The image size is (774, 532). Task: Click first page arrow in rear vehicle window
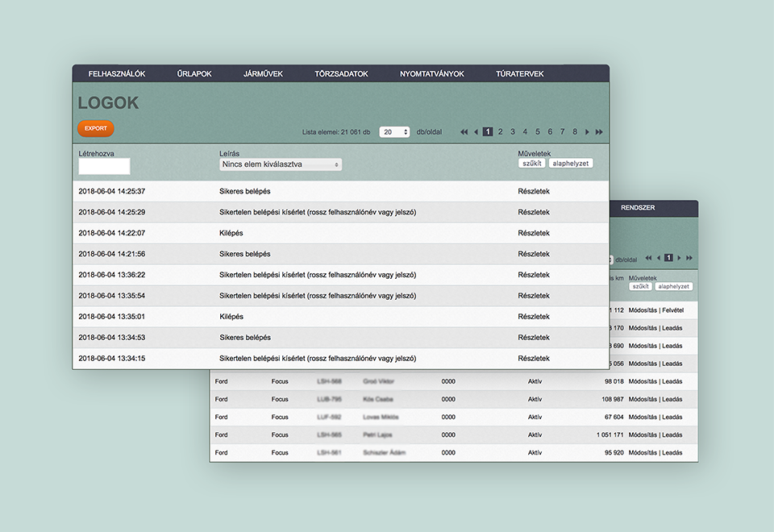(648, 258)
